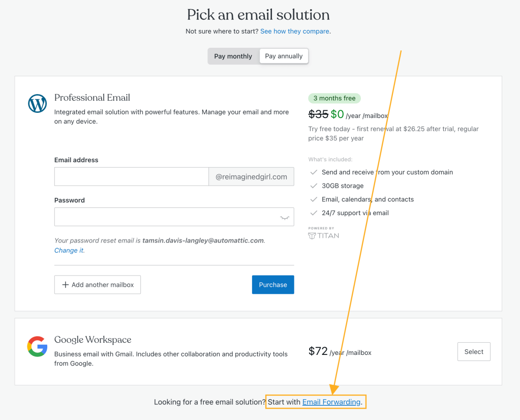
Task: Open the See how they compare link
Action: tap(295, 31)
